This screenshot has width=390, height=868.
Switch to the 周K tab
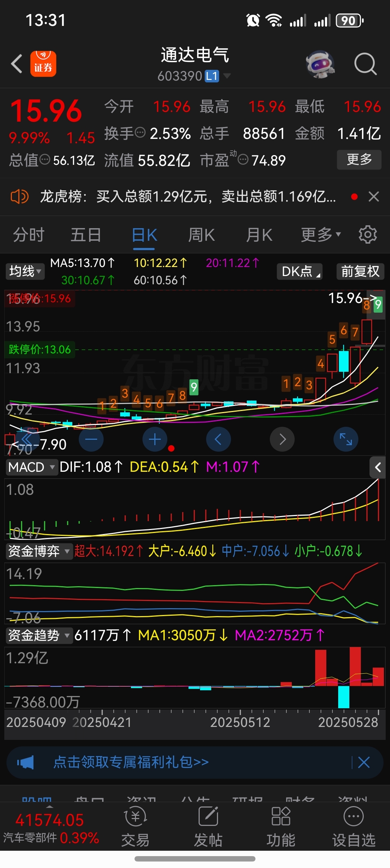click(x=201, y=235)
